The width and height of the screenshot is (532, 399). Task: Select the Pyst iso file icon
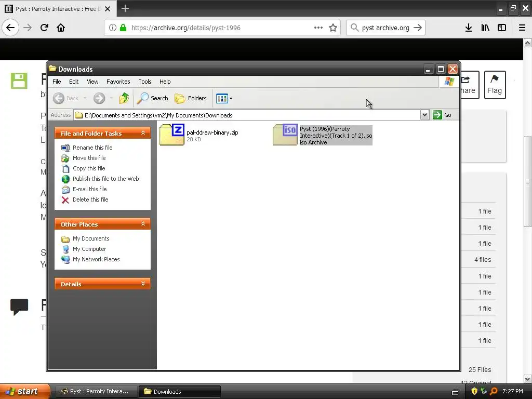tap(285, 135)
